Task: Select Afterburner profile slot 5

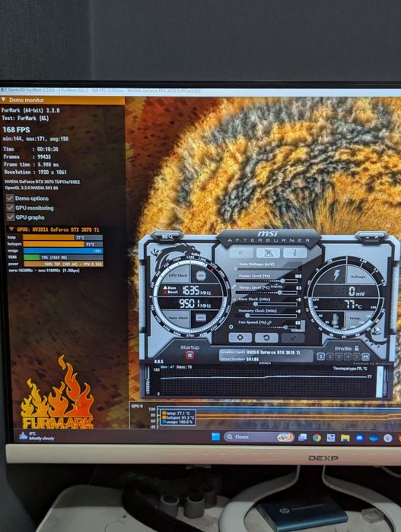Action: click(356, 356)
